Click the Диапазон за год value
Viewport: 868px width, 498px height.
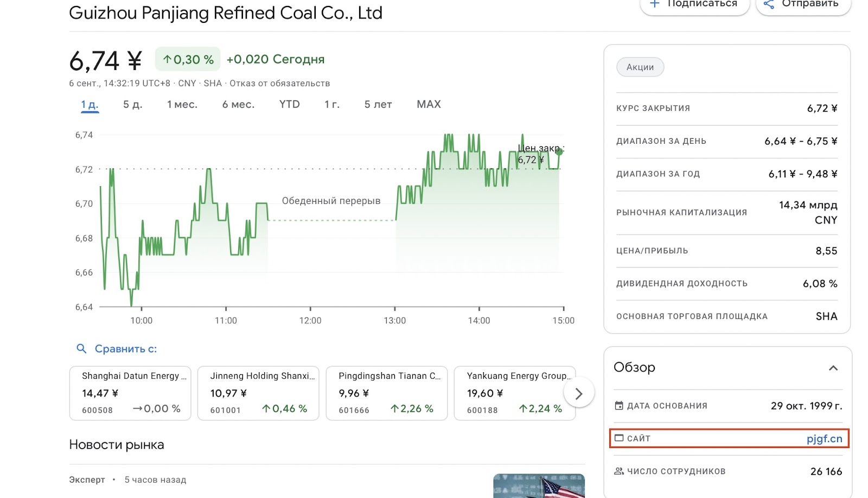pos(803,174)
